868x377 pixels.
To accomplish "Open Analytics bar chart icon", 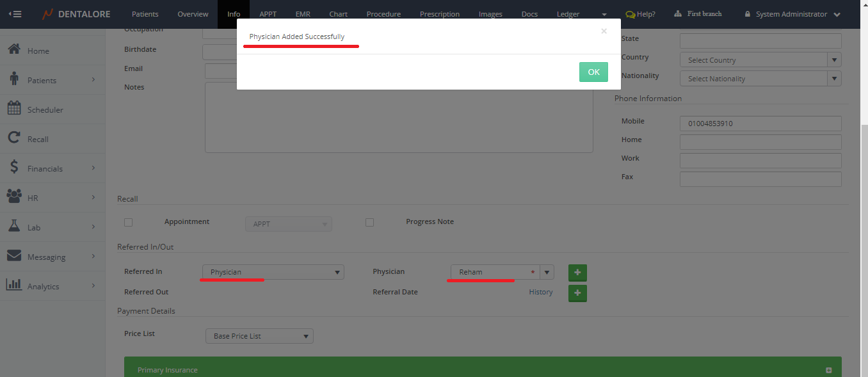I will 14,285.
